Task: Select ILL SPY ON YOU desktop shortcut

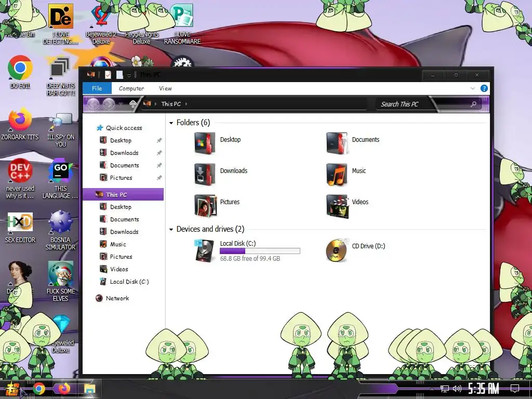Action: [x=60, y=130]
